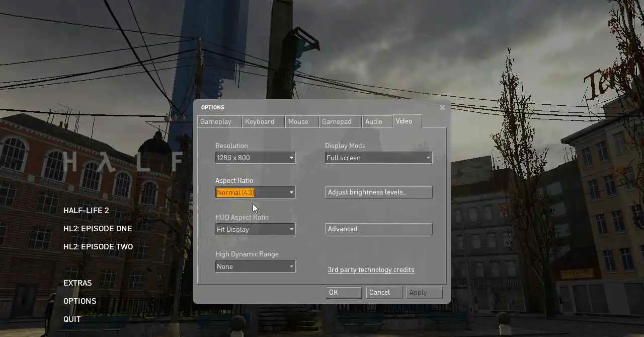Expand the Aspect Ratio dropdown
The image size is (644, 337).
(255, 192)
